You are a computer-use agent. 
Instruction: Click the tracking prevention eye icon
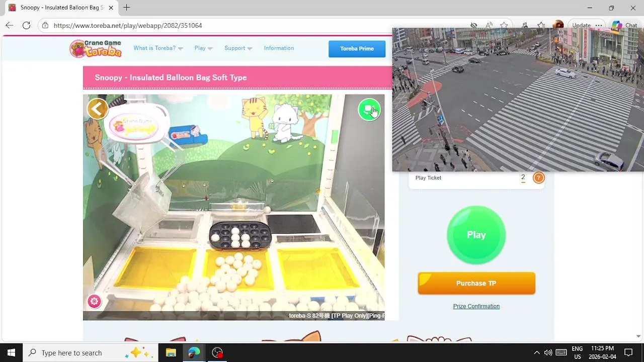473,25
